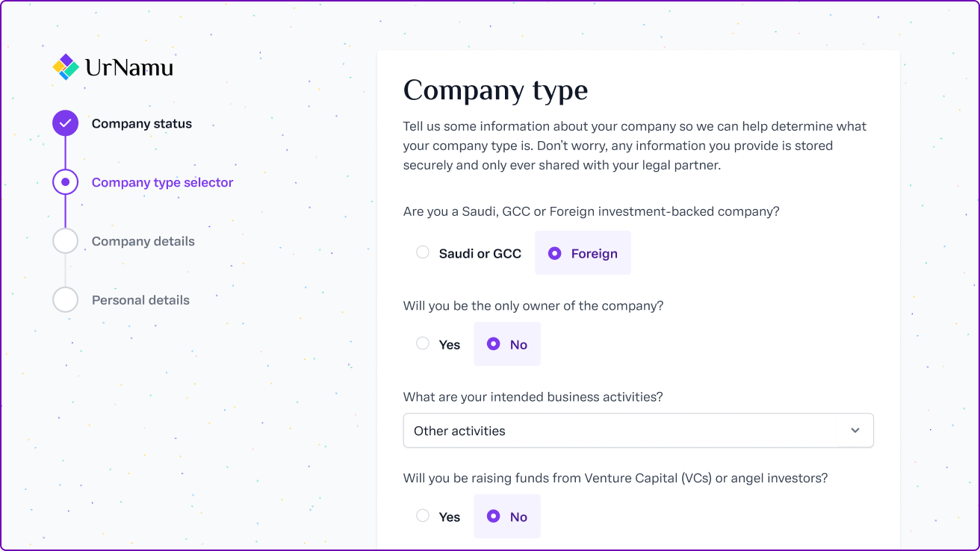Click the Company type selector step circle

click(66, 182)
